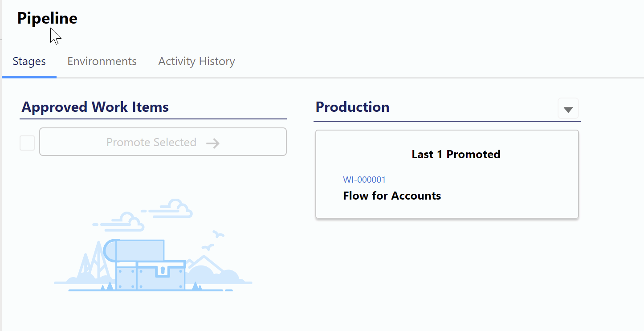View the Activity History tab
This screenshot has width=644, height=331.
196,61
